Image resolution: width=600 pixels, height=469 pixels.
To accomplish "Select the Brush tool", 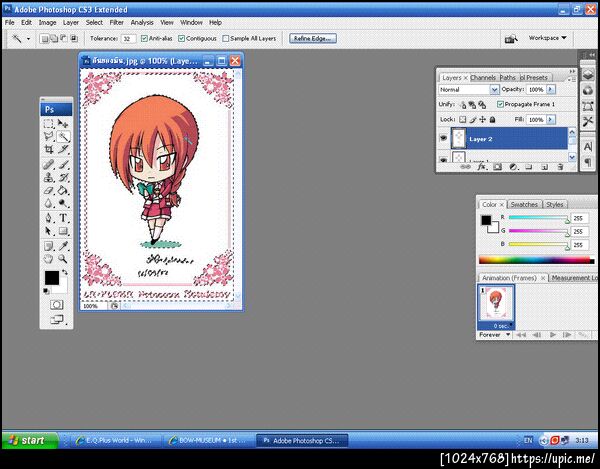I will click(x=63, y=165).
